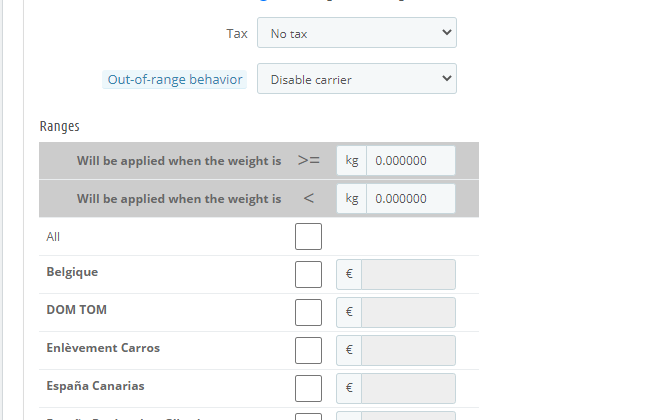Enable the DOM TOM zone checkbox
Viewport: 654px width, 420px height.
pyautogui.click(x=308, y=312)
